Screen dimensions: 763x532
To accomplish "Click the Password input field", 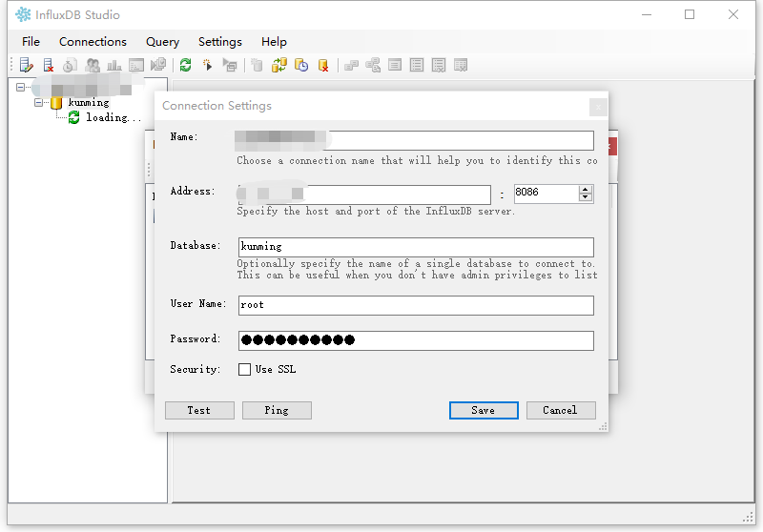I will (x=416, y=340).
